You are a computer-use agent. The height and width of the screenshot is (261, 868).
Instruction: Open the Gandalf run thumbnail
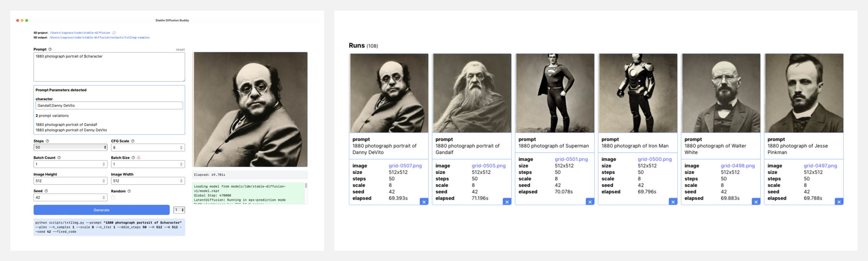[x=472, y=93]
